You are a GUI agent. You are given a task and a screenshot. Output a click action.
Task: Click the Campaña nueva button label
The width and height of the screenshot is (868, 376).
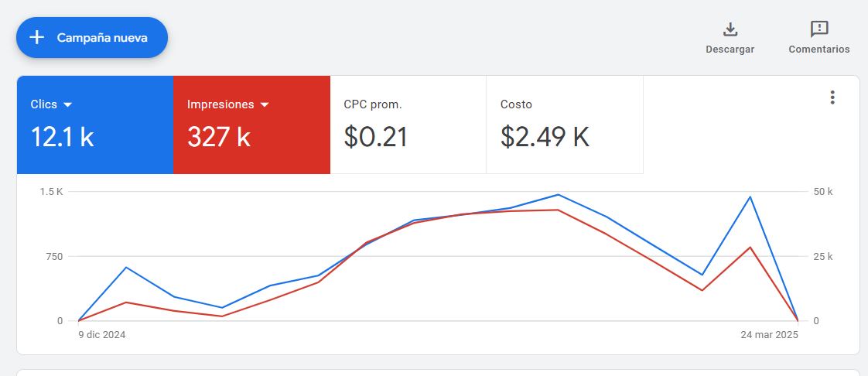(x=102, y=37)
